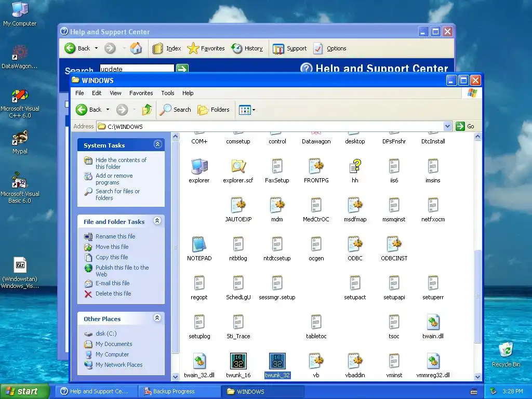Click Hide the contents of this folder
Viewport: 532px width, 399px height.
[x=121, y=163]
